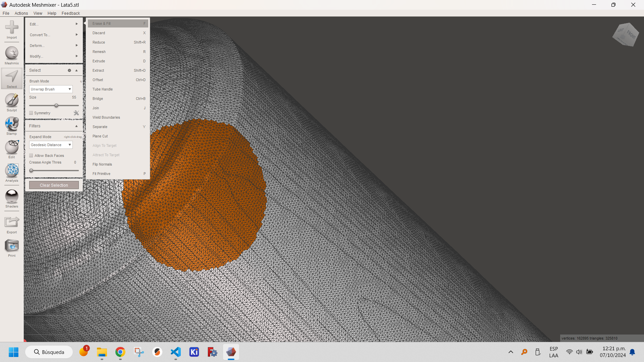Click the view orientation cube
Image resolution: width=644 pixels, height=362 pixels.
click(x=625, y=34)
